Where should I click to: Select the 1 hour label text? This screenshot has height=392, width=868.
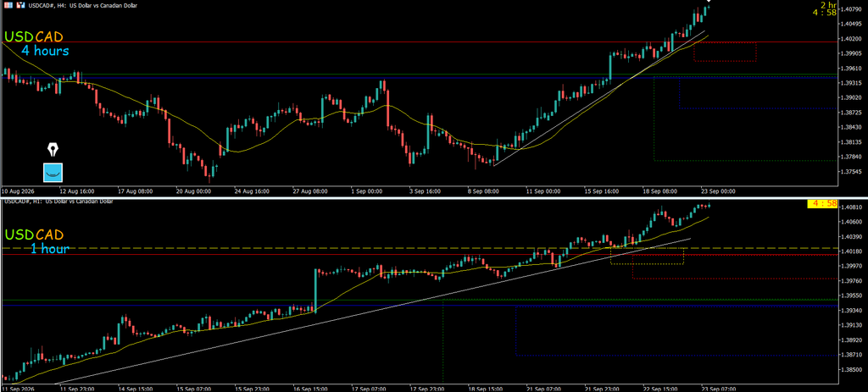coord(50,249)
